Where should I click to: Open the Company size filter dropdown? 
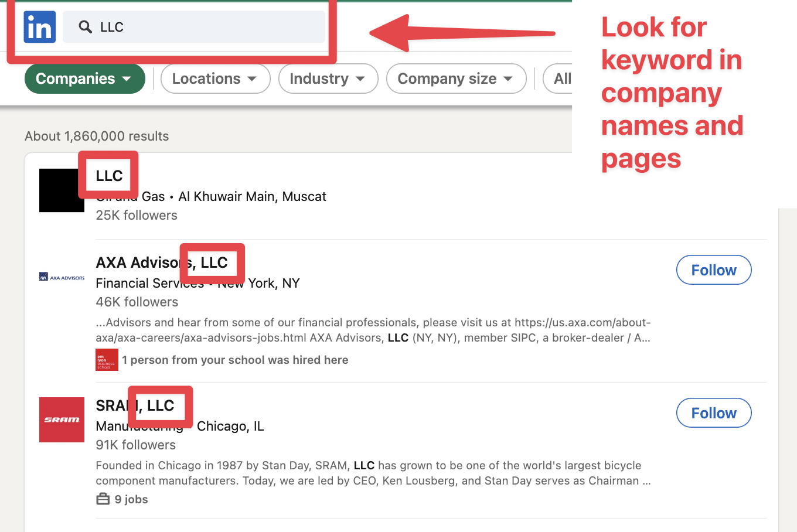coord(456,79)
